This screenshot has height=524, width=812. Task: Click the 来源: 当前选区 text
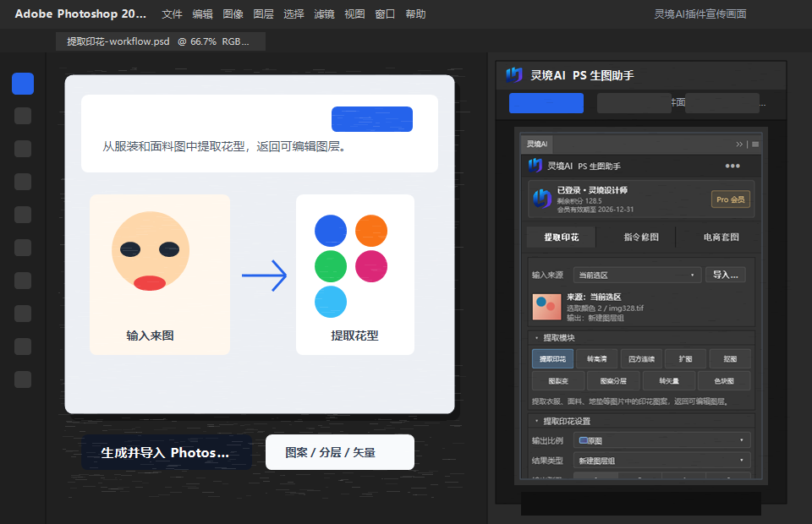(594, 297)
